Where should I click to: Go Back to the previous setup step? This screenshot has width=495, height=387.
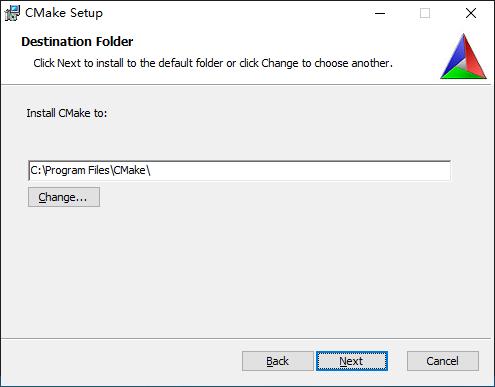[x=278, y=361]
